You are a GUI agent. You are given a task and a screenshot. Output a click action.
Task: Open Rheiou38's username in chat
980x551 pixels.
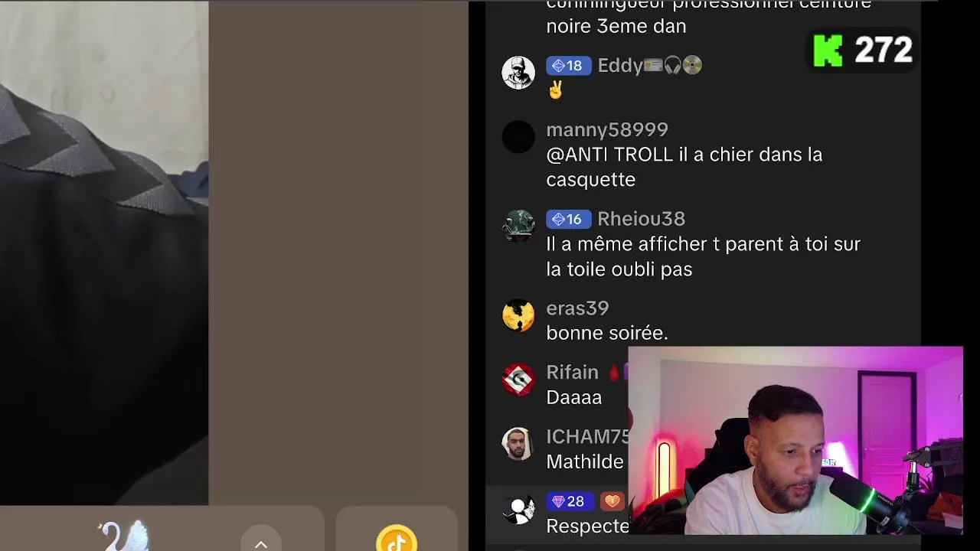click(641, 219)
